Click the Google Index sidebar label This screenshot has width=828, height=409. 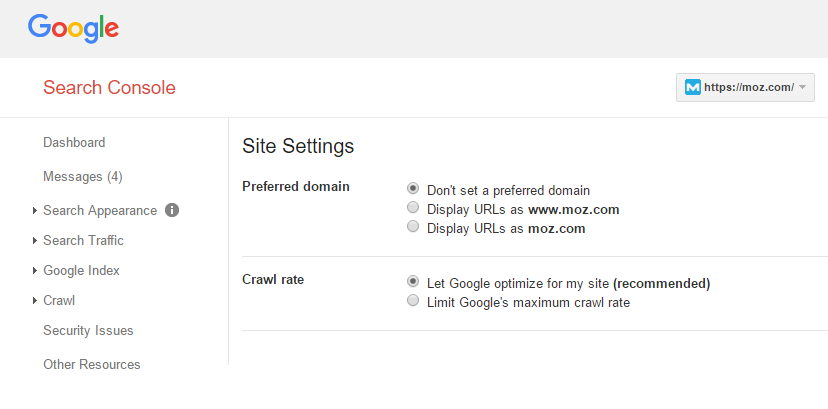pyautogui.click(x=81, y=271)
